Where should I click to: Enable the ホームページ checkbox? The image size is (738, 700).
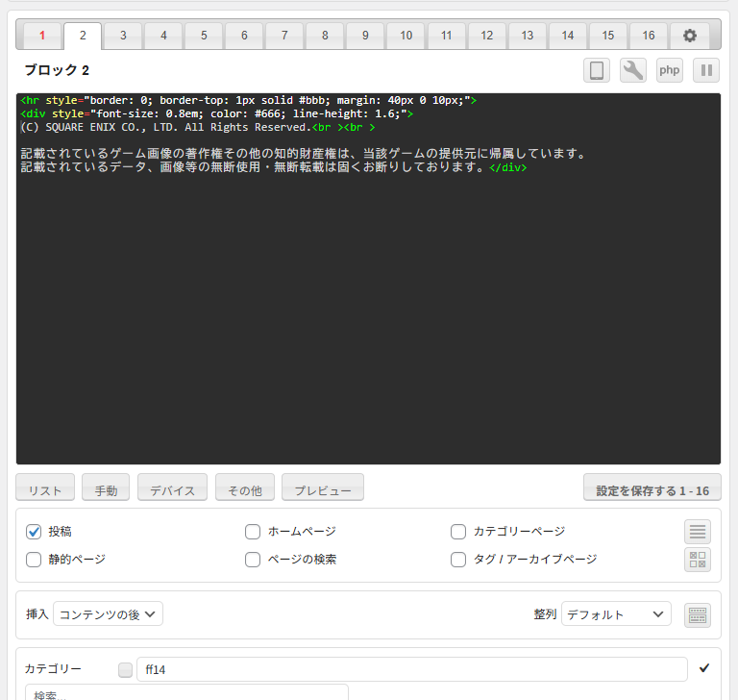tap(253, 532)
